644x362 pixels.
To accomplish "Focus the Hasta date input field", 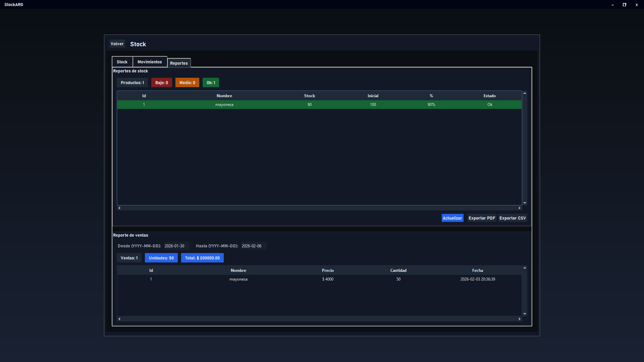I will (x=254, y=246).
